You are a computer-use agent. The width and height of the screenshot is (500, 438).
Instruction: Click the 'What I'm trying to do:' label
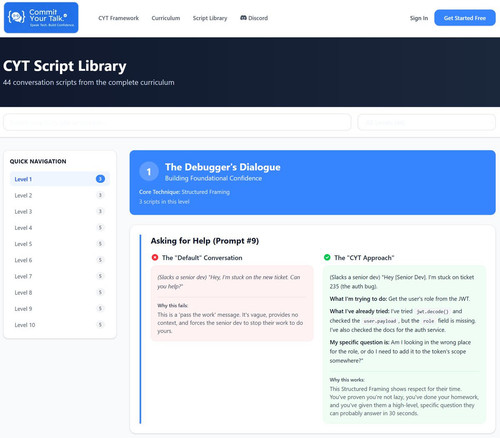(358, 299)
